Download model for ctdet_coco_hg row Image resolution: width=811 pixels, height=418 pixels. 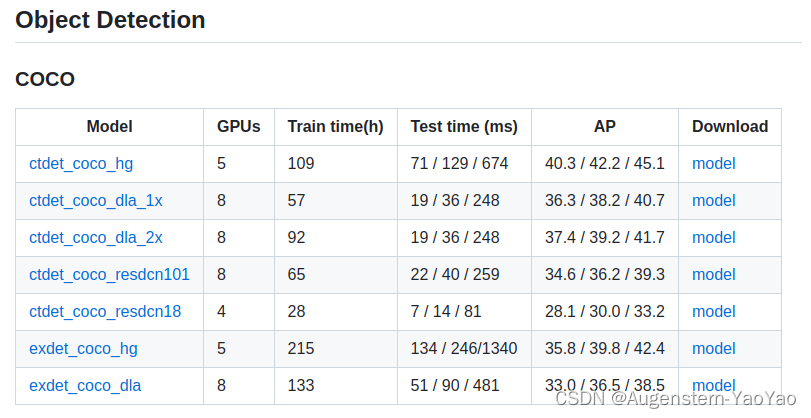713,163
